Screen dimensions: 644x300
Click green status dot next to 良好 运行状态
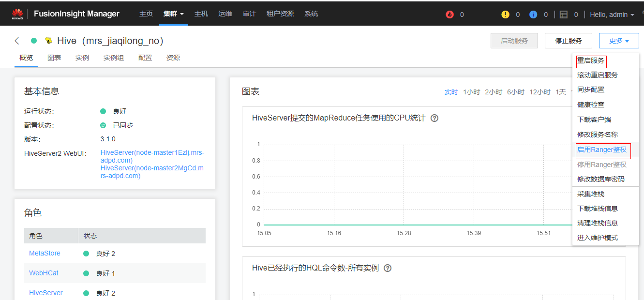(103, 111)
